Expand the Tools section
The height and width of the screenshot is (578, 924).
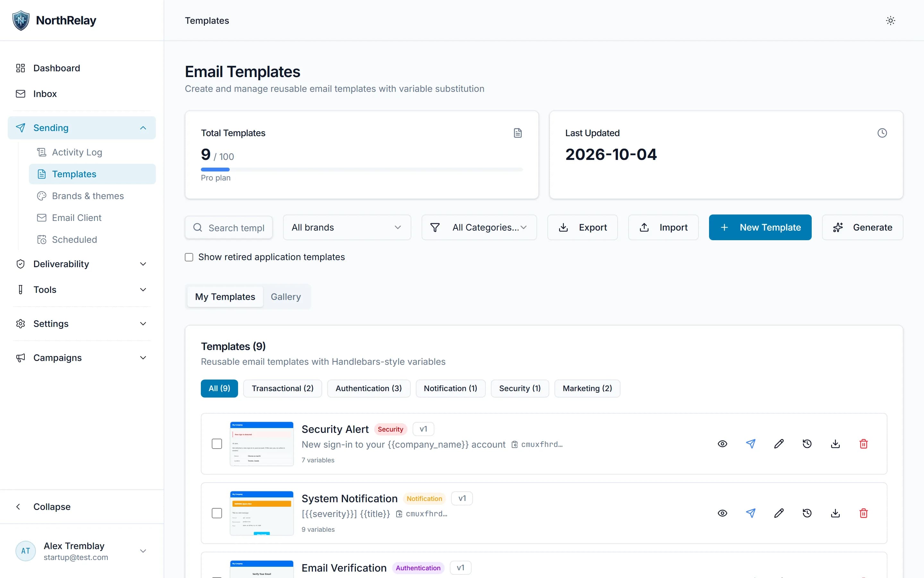point(82,289)
